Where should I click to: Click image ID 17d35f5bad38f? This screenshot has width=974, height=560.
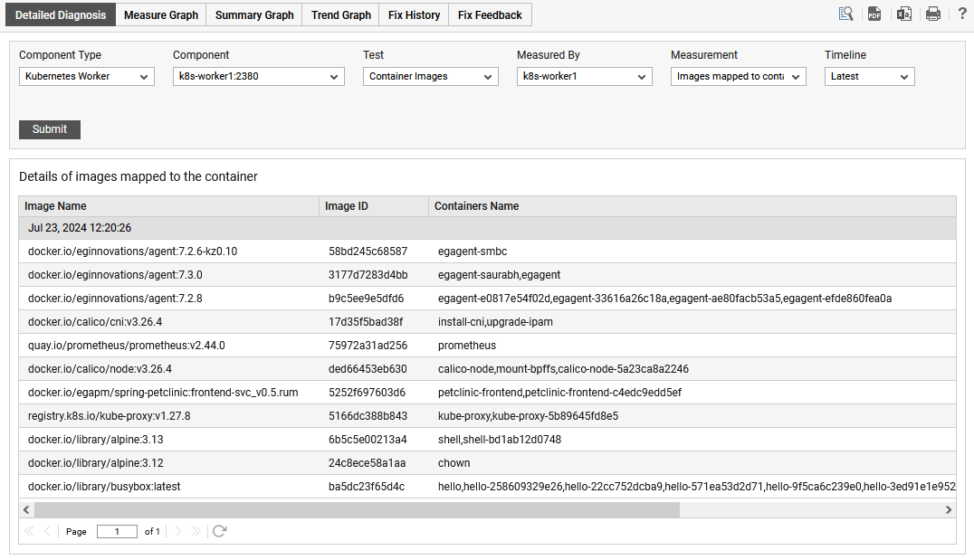click(x=366, y=322)
